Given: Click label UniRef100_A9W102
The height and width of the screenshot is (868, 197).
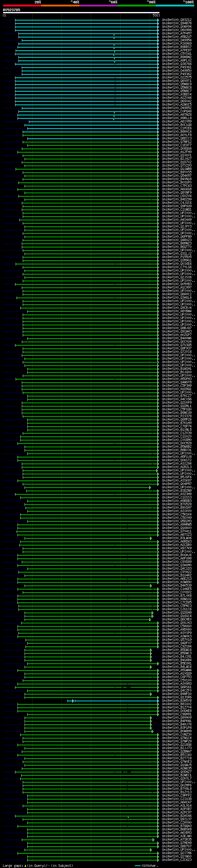Looking at the screenshot, I should pos(177,599).
